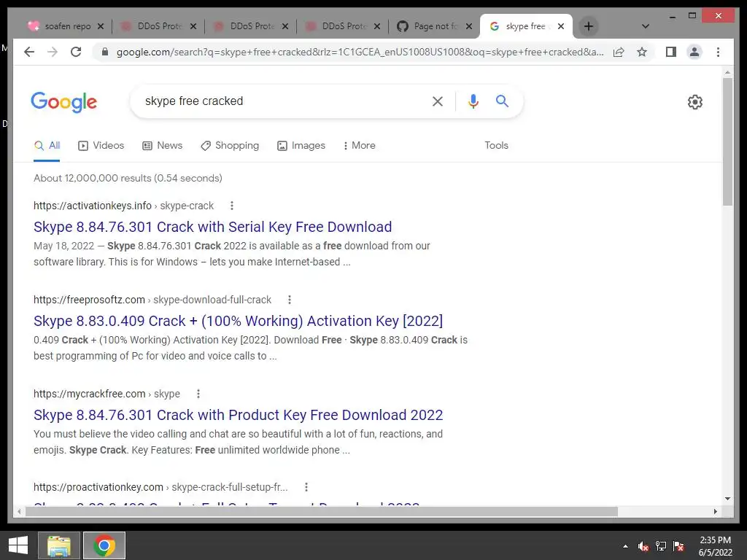
Task: Switch to the first DDoS Protection tab
Action: [158, 26]
